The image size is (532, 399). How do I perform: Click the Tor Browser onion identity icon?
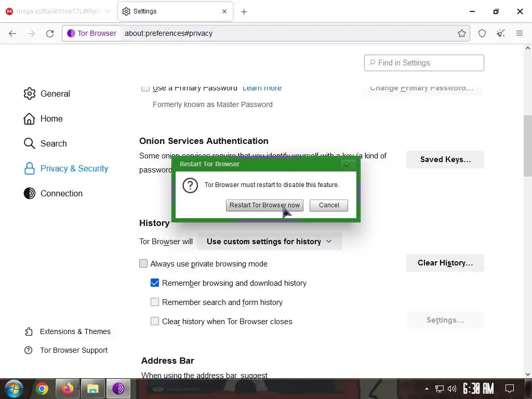pyautogui.click(x=71, y=33)
